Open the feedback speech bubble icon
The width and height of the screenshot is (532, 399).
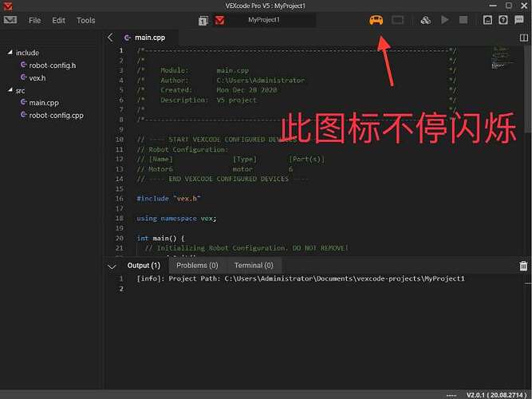519,20
